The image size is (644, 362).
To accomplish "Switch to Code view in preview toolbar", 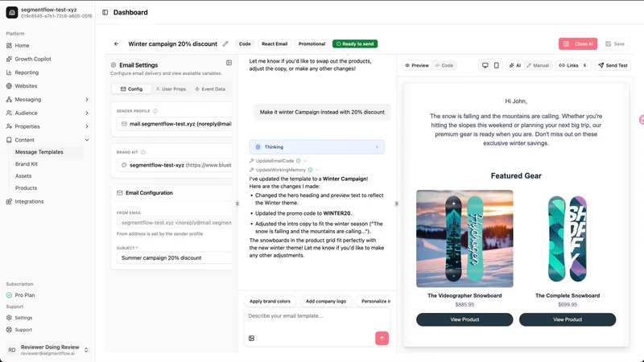I will (x=444, y=65).
